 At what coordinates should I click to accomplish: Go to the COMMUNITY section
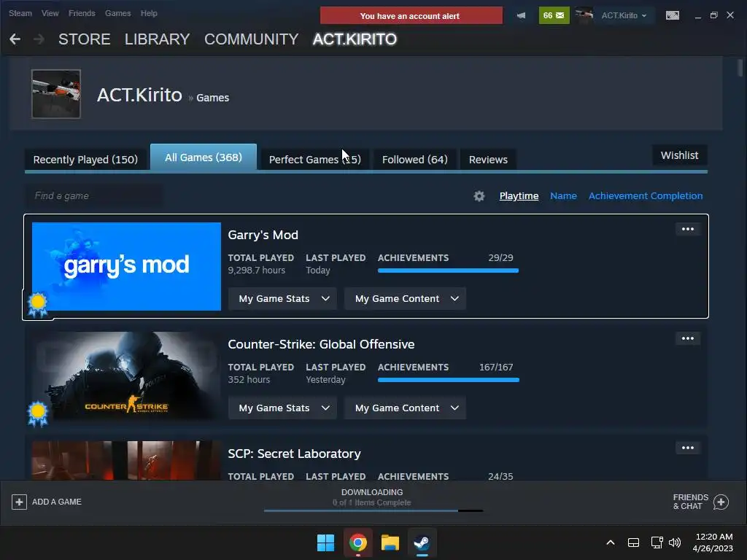(x=252, y=39)
